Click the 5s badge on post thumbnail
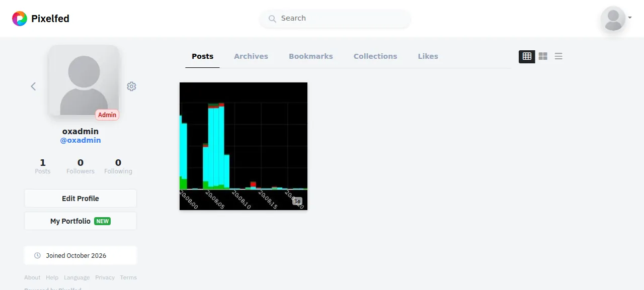 [298, 202]
